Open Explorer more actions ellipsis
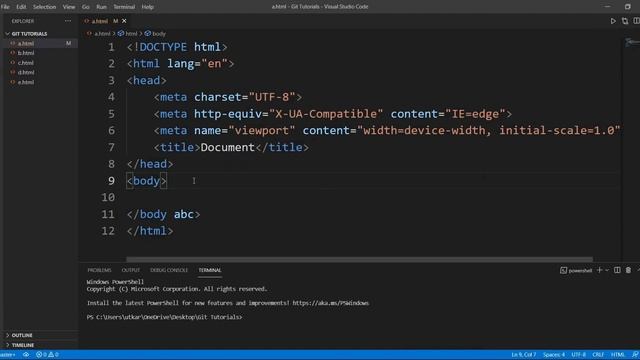Viewport: 640px width, 360px height. point(68,21)
